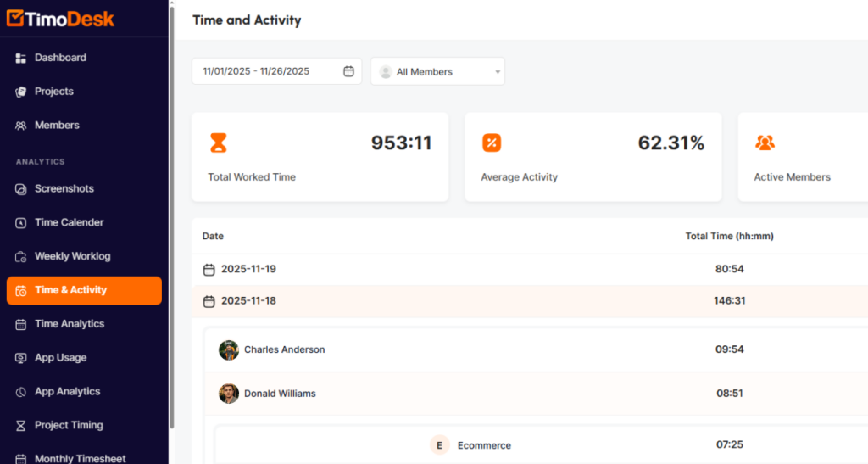The width and height of the screenshot is (868, 464).
Task: Click the ANALYTICS section label
Action: (41, 162)
